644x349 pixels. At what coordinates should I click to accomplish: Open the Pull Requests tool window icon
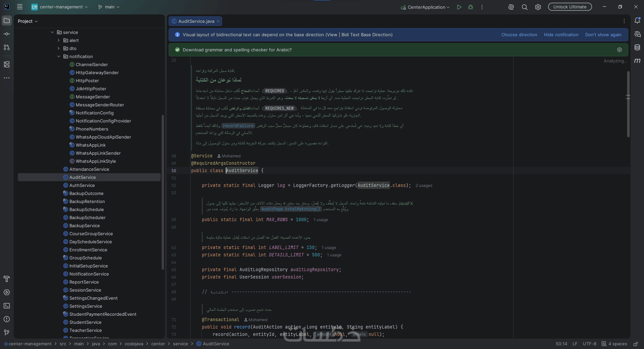coord(7,47)
